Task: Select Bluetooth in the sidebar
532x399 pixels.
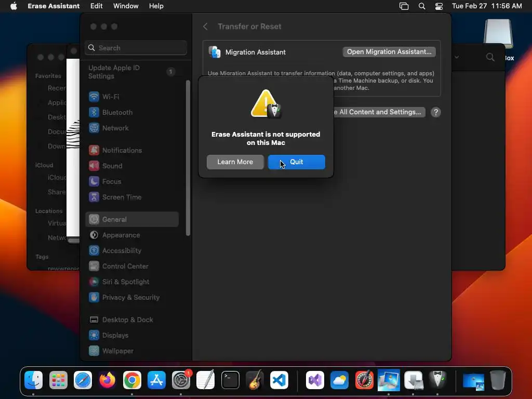Action: 131,112
